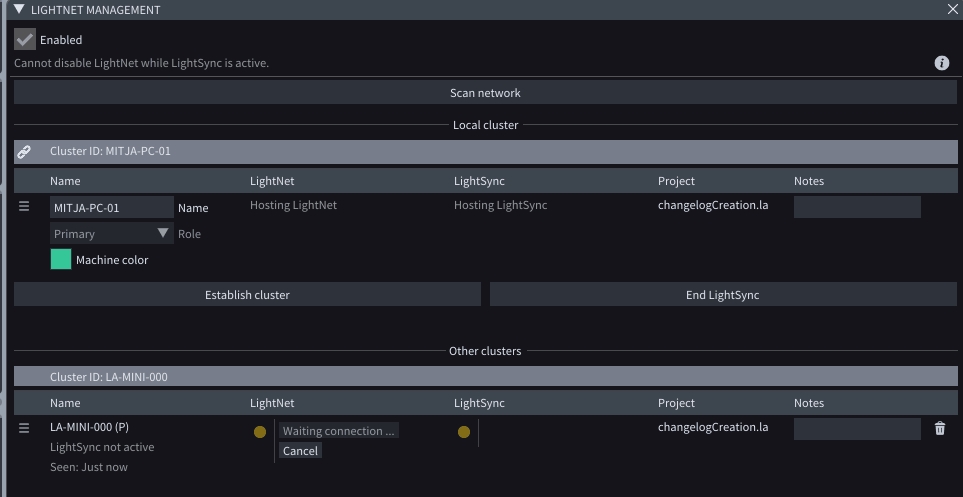Click the MITJA-PC-01 name input field

tap(111, 208)
